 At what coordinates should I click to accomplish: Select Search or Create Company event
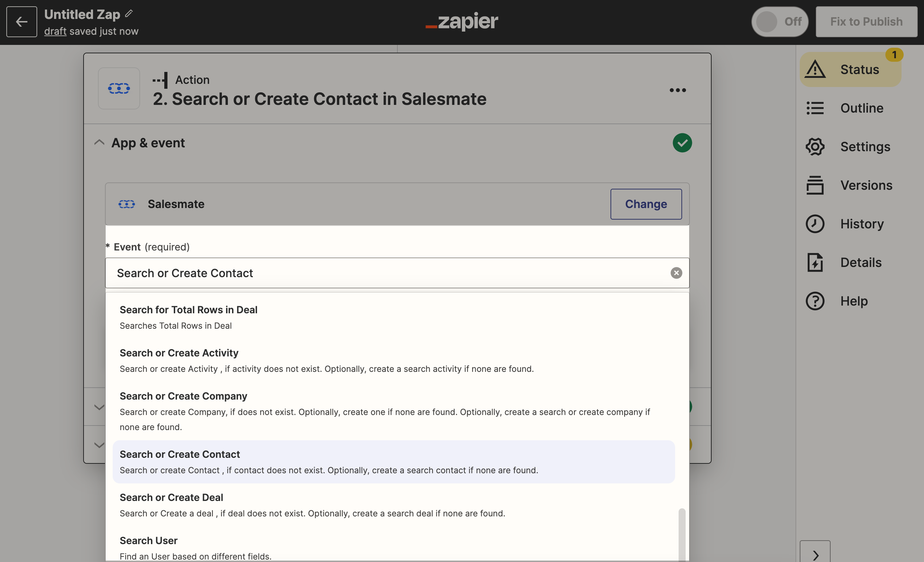click(x=394, y=411)
